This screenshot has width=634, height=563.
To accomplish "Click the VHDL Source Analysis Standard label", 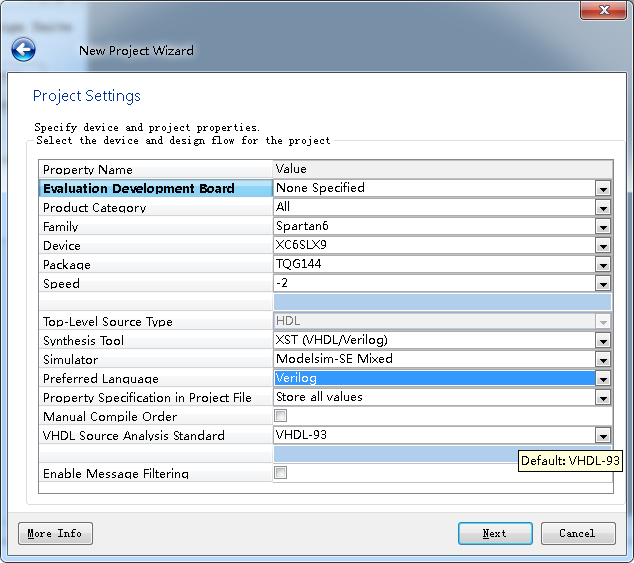I will (133, 436).
